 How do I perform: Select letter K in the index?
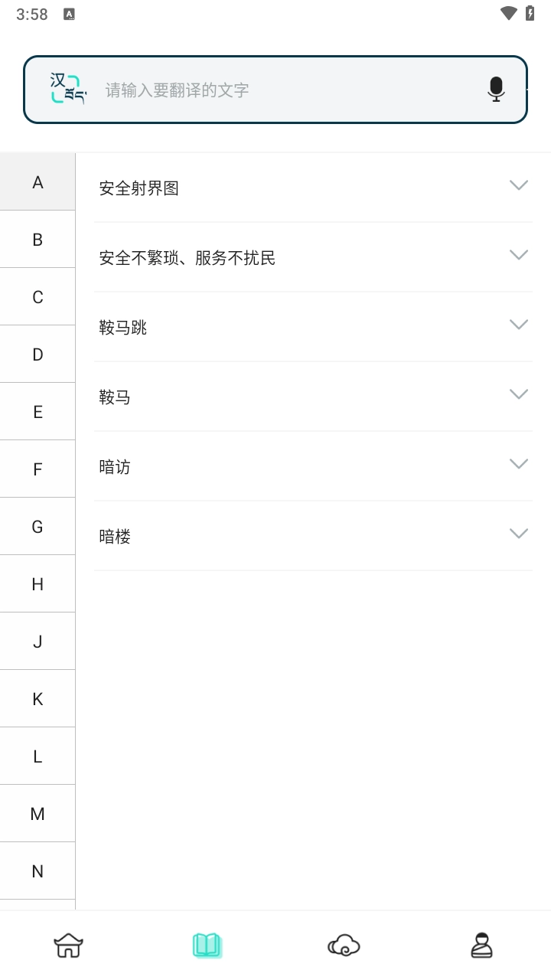(37, 699)
